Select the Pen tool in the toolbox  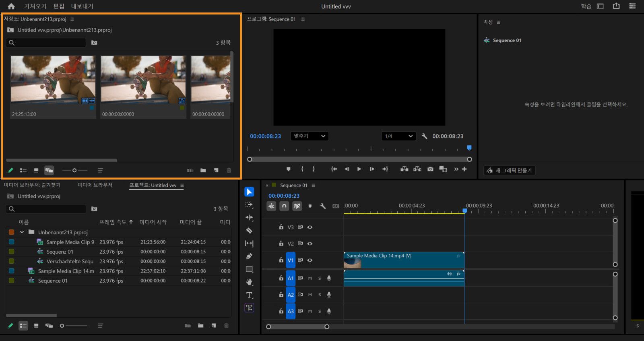click(x=249, y=256)
